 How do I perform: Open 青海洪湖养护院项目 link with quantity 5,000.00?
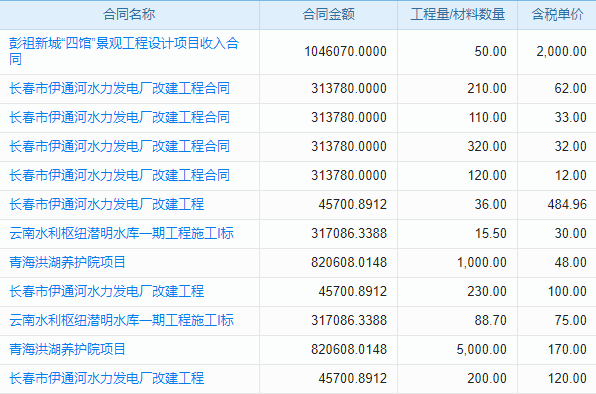(67, 349)
